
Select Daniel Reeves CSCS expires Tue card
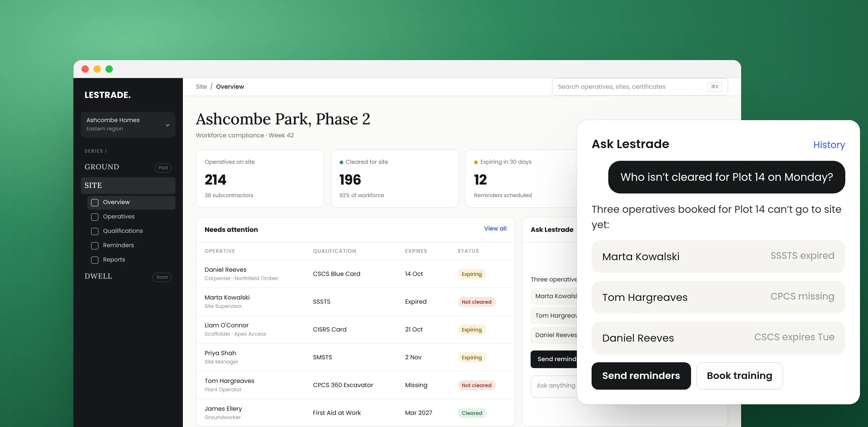coord(718,338)
